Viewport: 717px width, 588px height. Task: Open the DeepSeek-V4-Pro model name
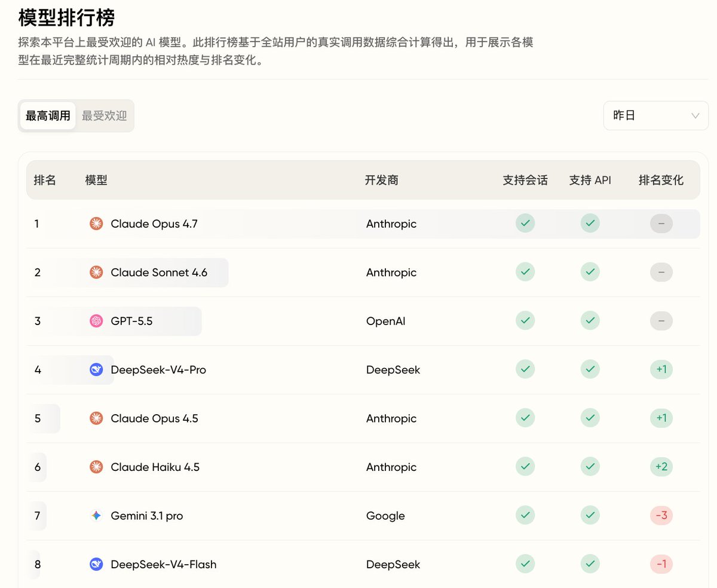coord(158,370)
